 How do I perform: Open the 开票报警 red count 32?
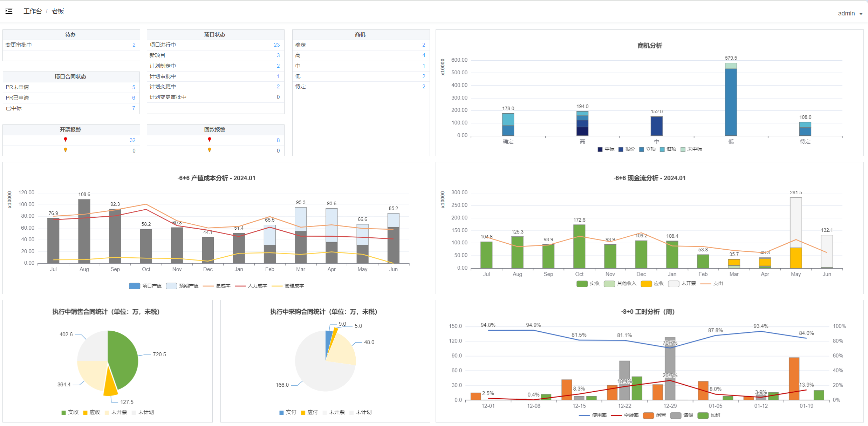[x=132, y=140]
